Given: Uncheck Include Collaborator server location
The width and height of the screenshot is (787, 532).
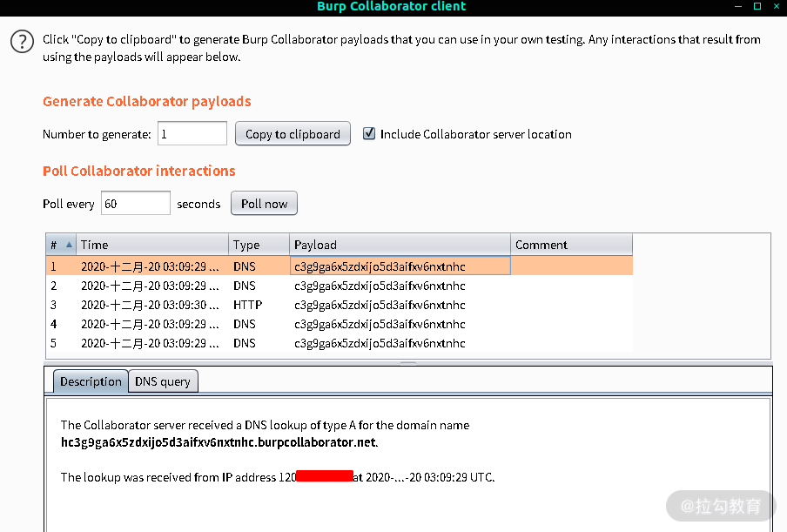Looking at the screenshot, I should pyautogui.click(x=369, y=133).
